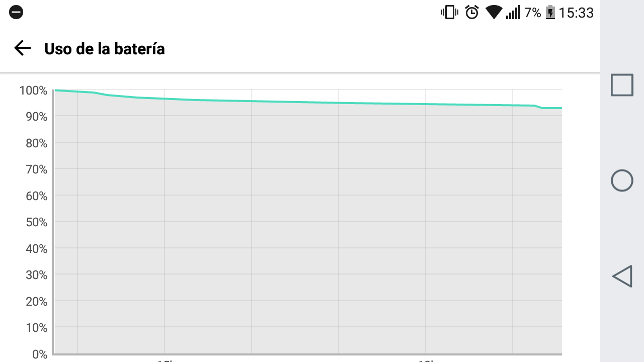This screenshot has width=644, height=362.
Task: Go home using the circle button
Action: 622,180
